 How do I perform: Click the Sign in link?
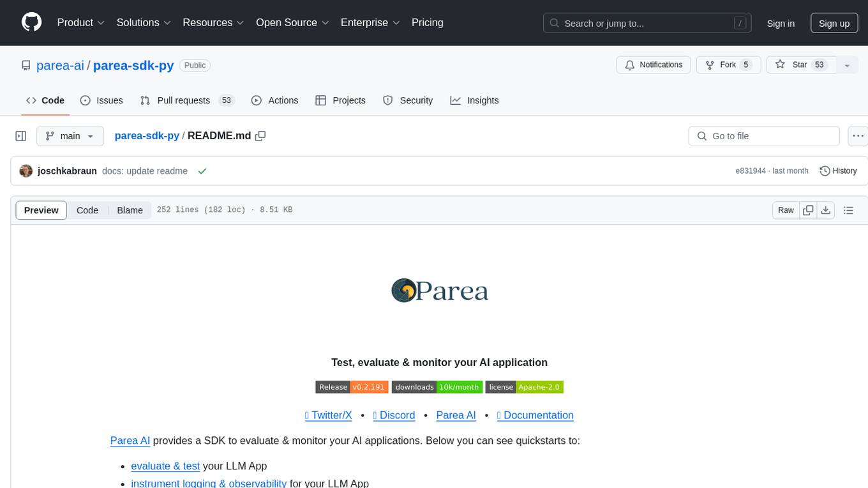(781, 23)
